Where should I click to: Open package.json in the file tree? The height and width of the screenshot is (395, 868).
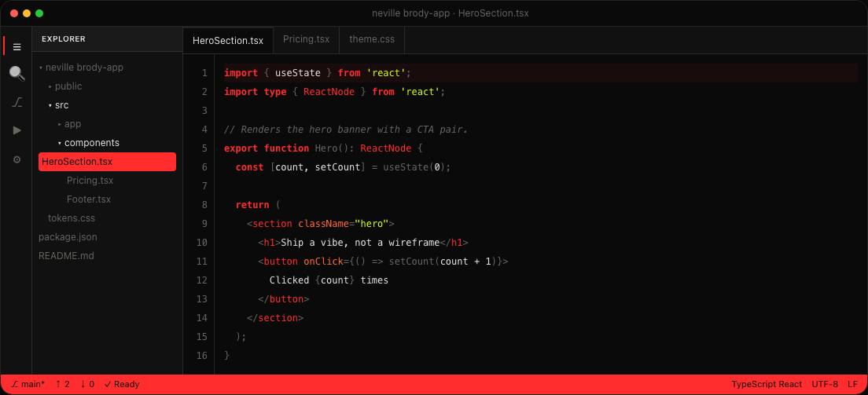pos(68,237)
